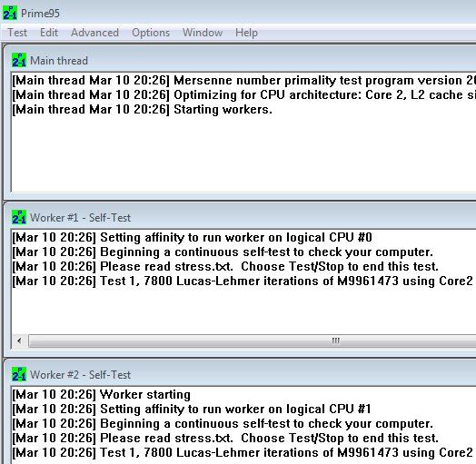Click the 'Starting workers.' log line
The height and width of the screenshot is (464, 476).
point(142,110)
